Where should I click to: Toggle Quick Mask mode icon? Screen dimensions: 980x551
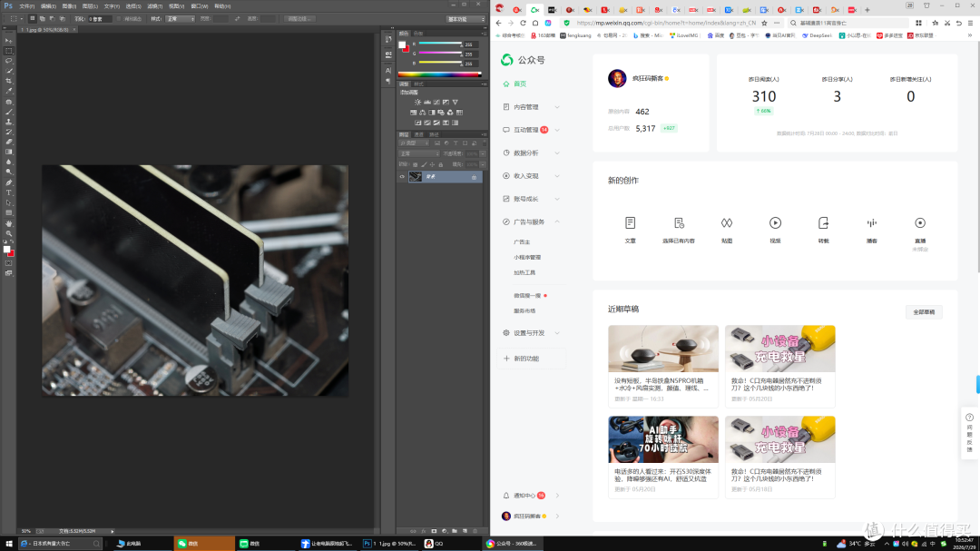tap(9, 263)
